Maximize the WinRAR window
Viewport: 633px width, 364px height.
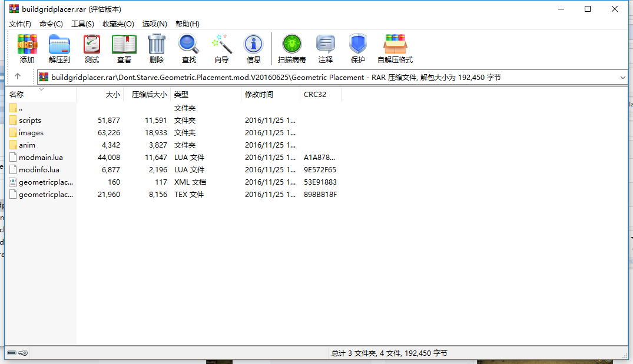(588, 9)
